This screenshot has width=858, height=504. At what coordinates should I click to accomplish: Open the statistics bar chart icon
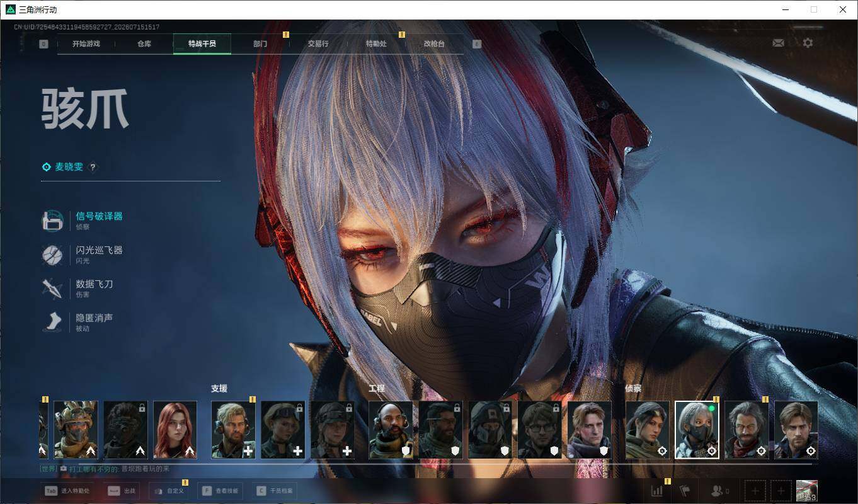(x=656, y=491)
